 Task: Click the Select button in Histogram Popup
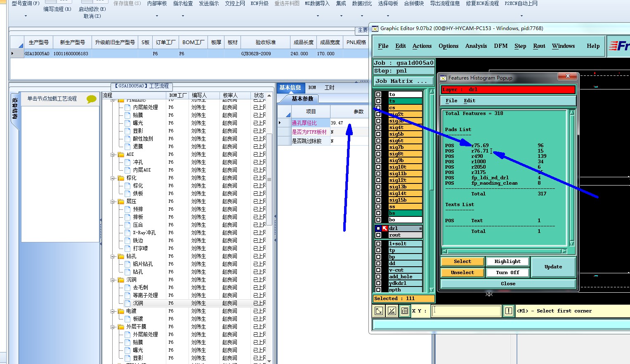(x=462, y=261)
